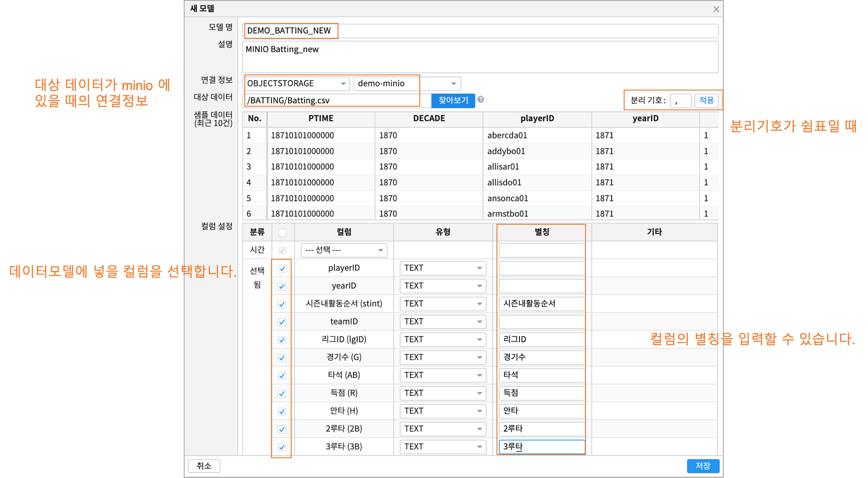Screen dimensions: 868x478
Task: Uncheck the 3루타 (3B) checkbox
Action: click(x=282, y=448)
